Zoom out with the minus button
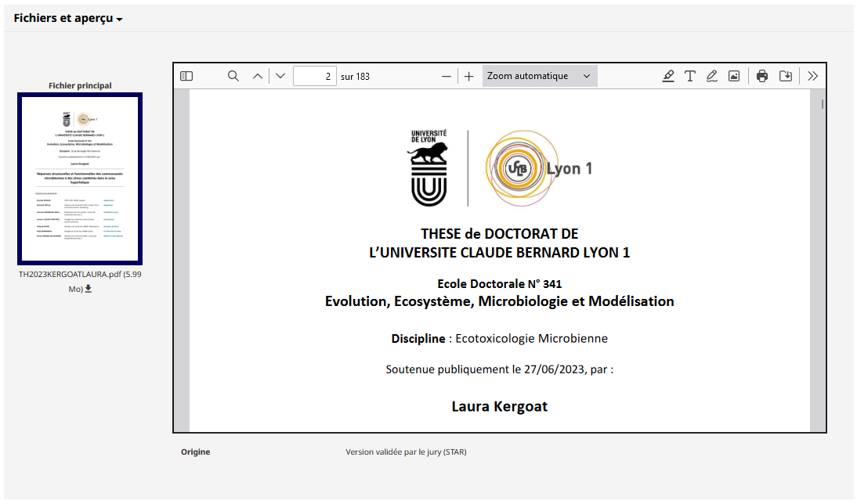The width and height of the screenshot is (857, 504). (447, 76)
